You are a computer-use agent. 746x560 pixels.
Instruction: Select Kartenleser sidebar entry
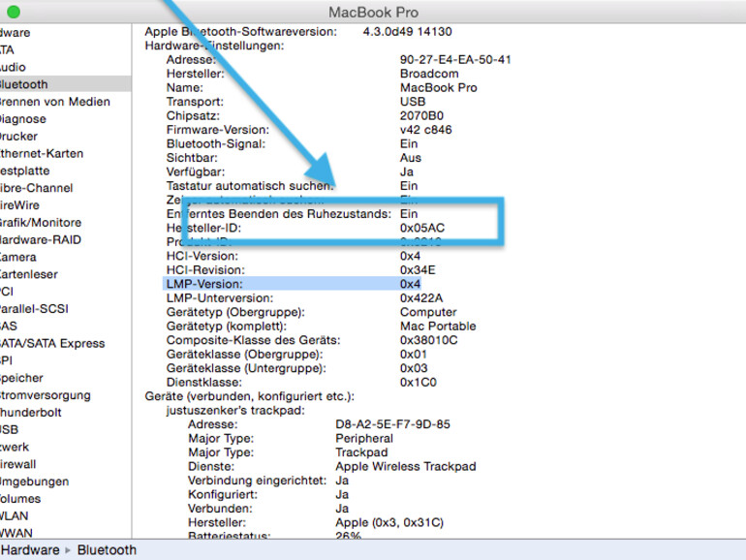click(28, 274)
